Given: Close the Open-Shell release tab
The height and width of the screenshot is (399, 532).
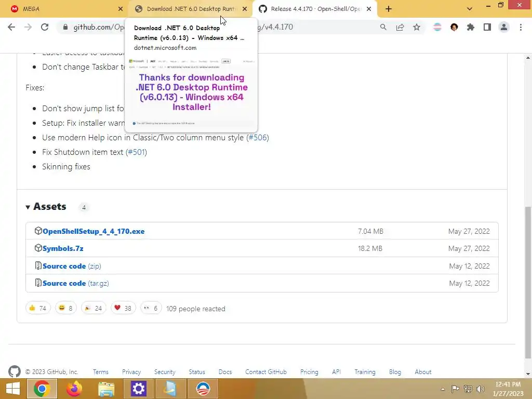Looking at the screenshot, I should 369,9.
